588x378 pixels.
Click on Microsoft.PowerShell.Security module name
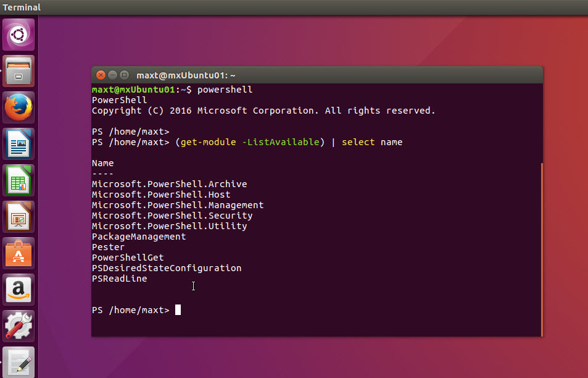coord(172,216)
